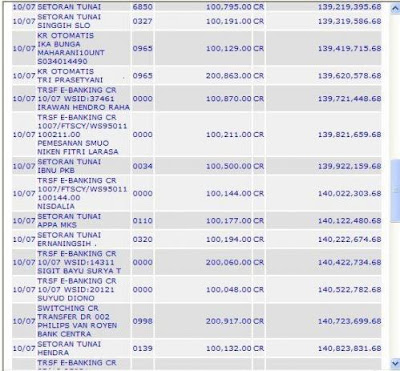Click the SETORAN TUNAI HENDRA row
This screenshot has height=371, width=400.
(197, 348)
